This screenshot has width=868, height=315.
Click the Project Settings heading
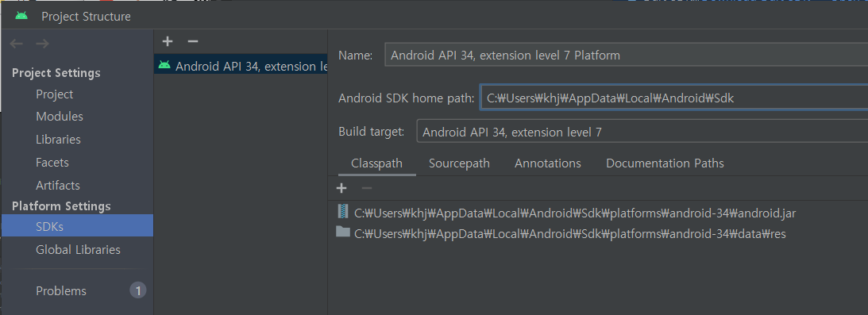point(56,73)
